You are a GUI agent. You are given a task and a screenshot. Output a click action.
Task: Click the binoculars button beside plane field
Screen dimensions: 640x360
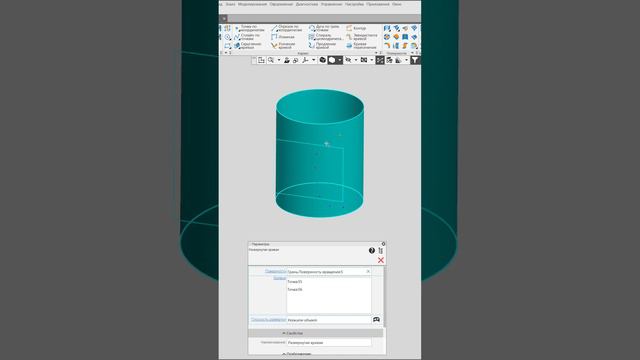(x=376, y=320)
